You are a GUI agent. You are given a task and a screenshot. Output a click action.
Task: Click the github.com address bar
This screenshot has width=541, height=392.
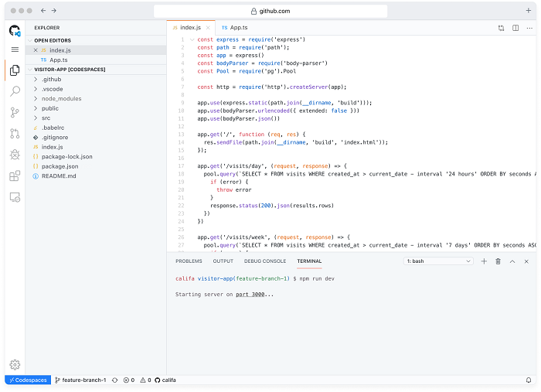point(270,11)
